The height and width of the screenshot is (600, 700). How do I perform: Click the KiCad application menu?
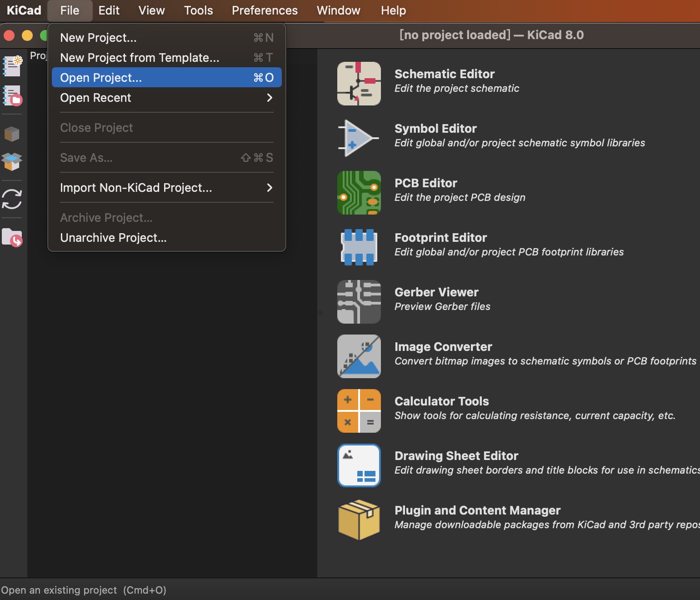[x=24, y=10]
